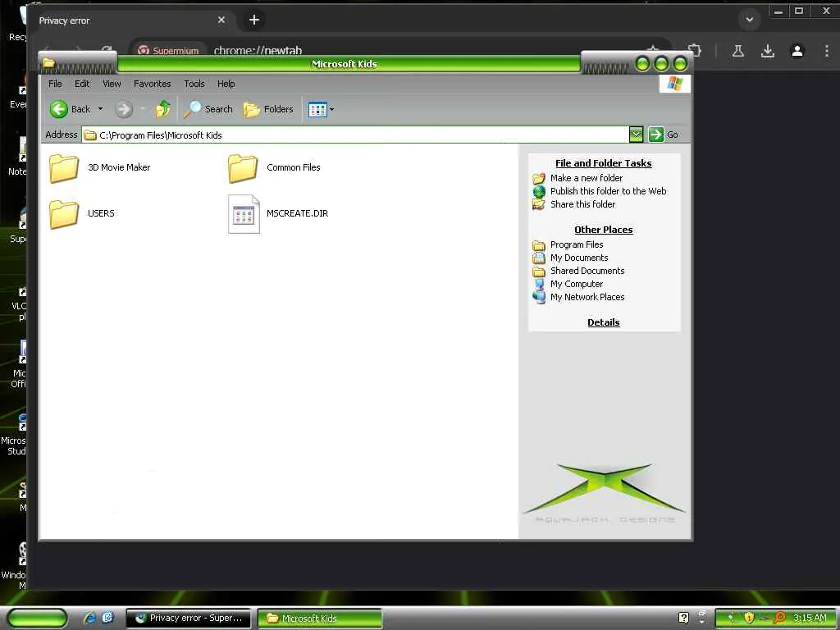Open a new tab in Supermium browser
The image size is (840, 630).
254,20
